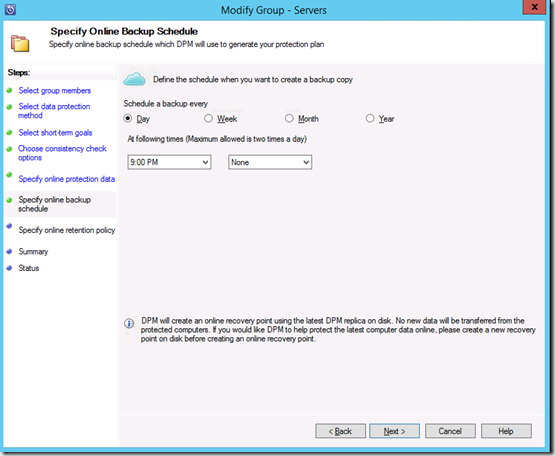Screen dimensions: 555x456
Task: Click green bullet beside Select short-term goals
Action: [x=10, y=132]
